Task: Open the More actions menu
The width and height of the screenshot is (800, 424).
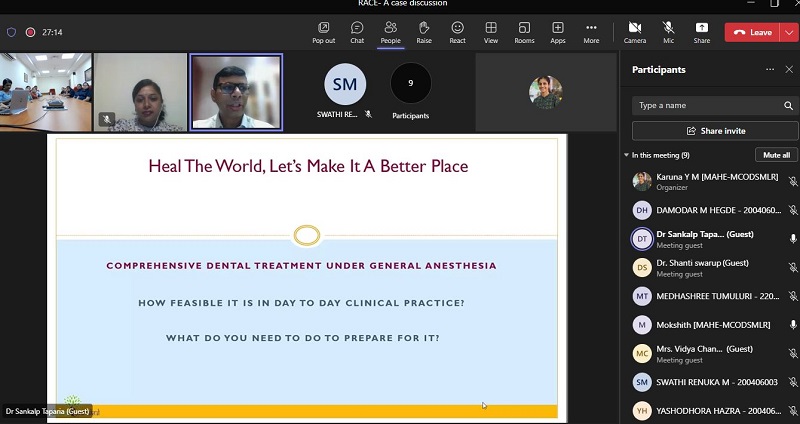Action: pos(591,31)
